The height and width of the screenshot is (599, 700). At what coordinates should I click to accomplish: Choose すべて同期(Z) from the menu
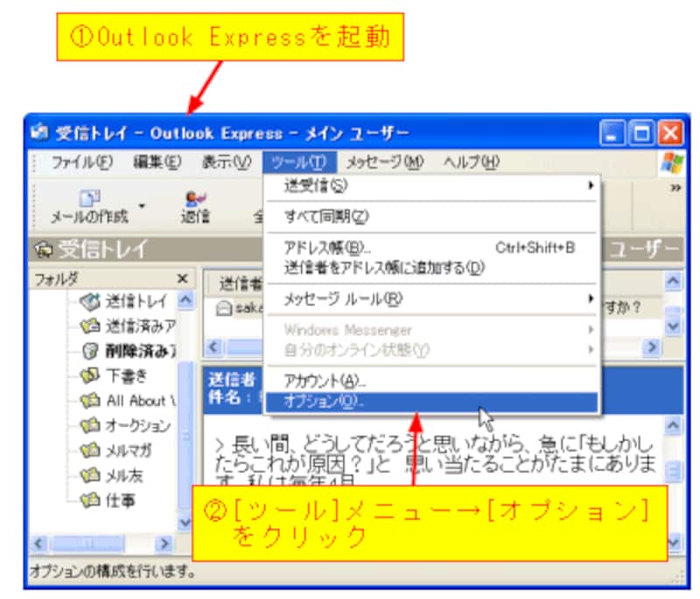tap(431, 217)
